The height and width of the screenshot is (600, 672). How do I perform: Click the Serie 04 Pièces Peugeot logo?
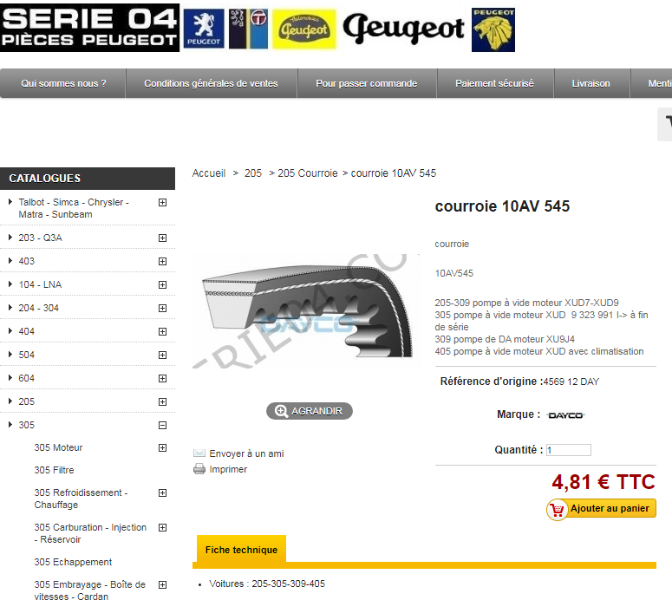click(x=90, y=28)
